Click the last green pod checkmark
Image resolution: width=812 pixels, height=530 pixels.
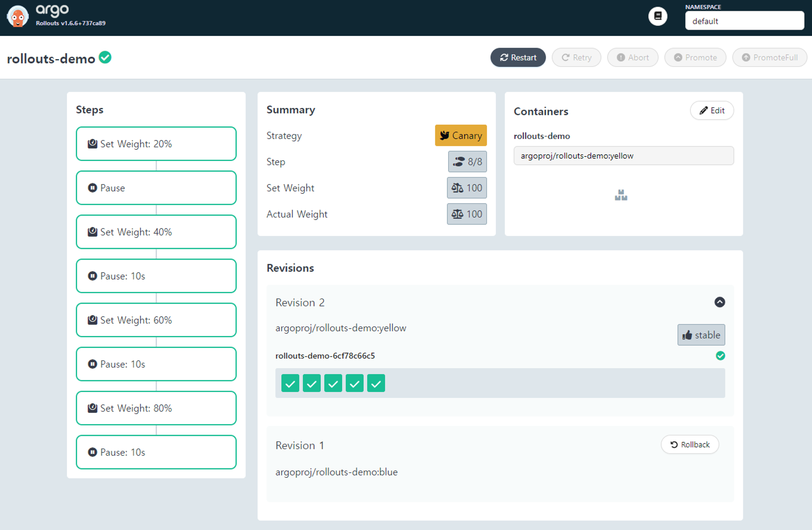click(376, 383)
